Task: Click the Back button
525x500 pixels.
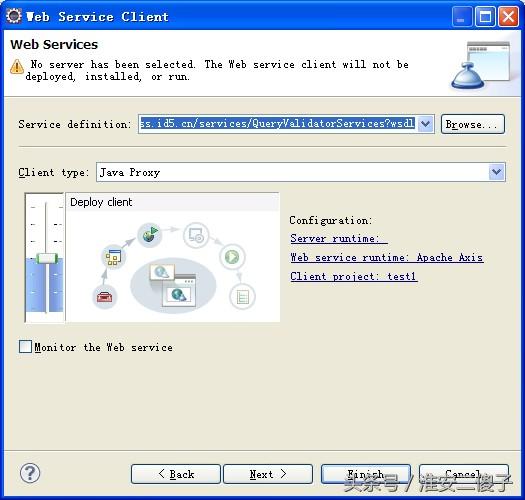Action: tap(176, 474)
